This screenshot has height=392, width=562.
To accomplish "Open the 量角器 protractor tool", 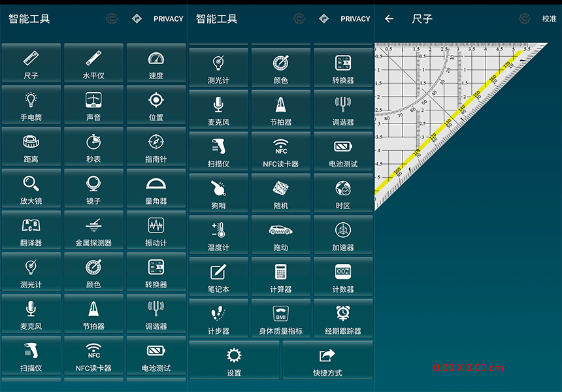I will 156,189.
